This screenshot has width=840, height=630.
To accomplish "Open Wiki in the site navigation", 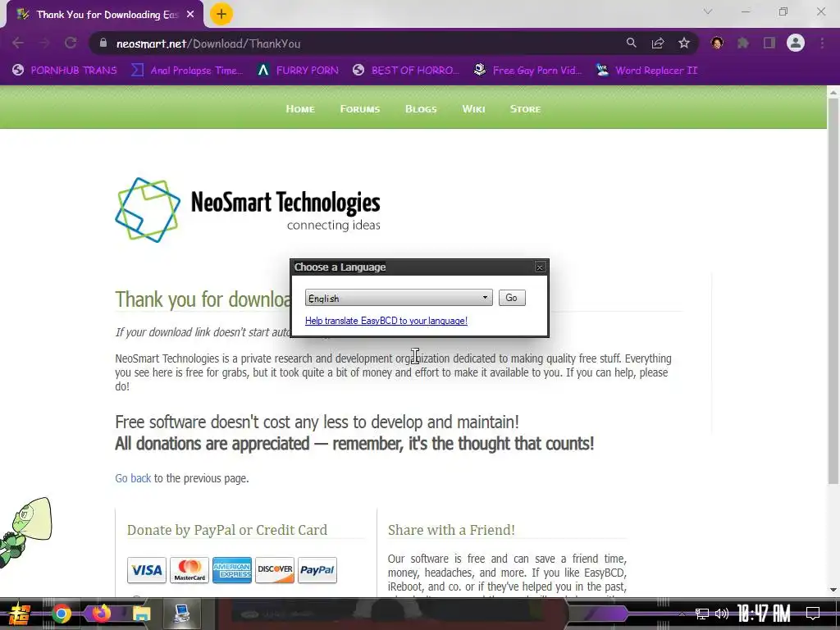I will pyautogui.click(x=473, y=109).
